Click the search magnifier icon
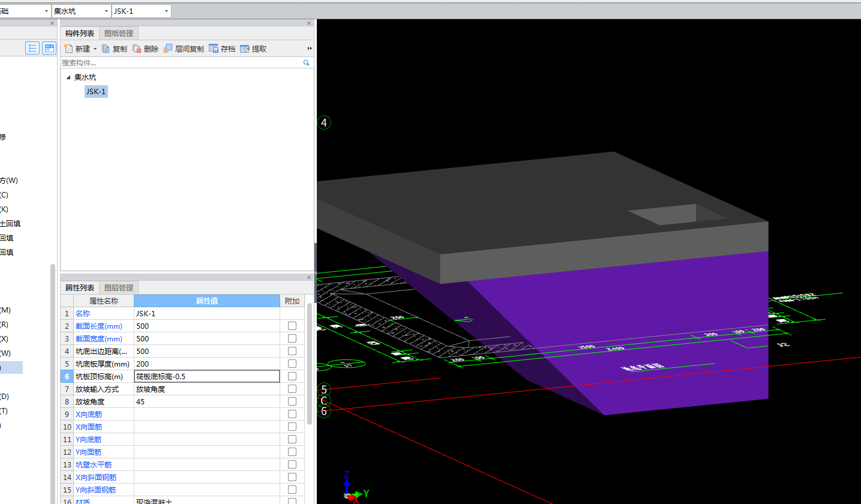Image resolution: width=861 pixels, height=504 pixels. (x=306, y=62)
